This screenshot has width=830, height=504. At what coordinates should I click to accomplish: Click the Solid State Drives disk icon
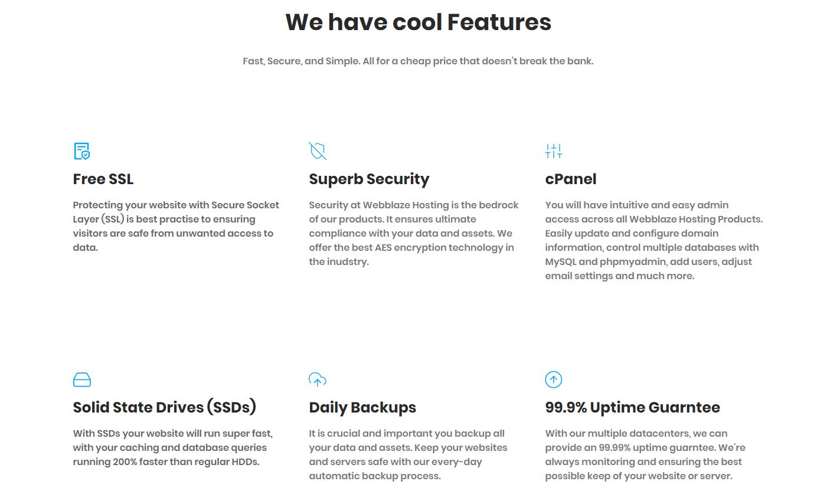click(x=81, y=379)
